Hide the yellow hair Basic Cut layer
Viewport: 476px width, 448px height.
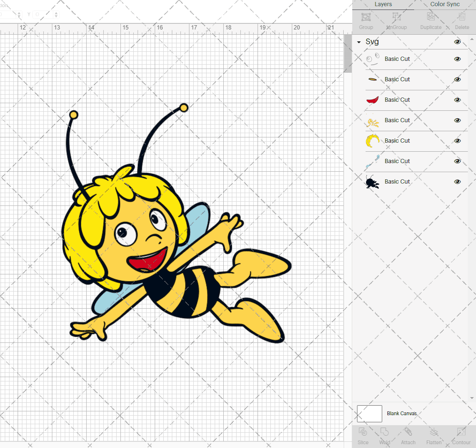[x=457, y=141]
